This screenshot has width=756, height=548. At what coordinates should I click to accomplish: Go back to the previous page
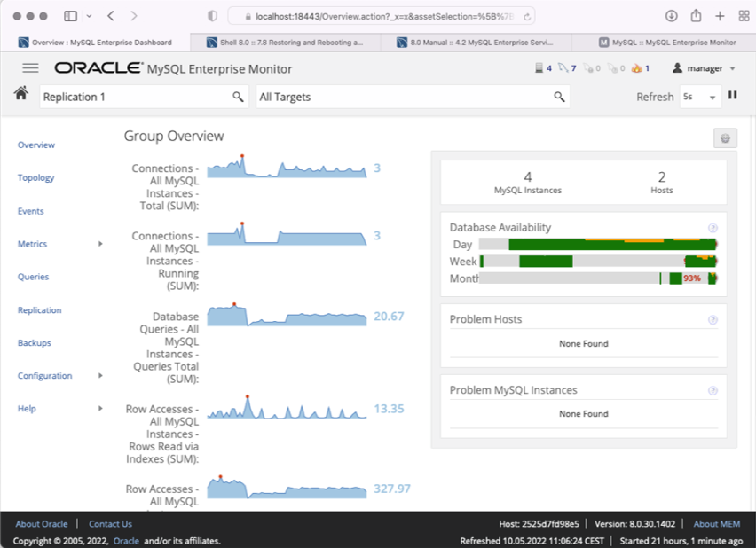111,16
